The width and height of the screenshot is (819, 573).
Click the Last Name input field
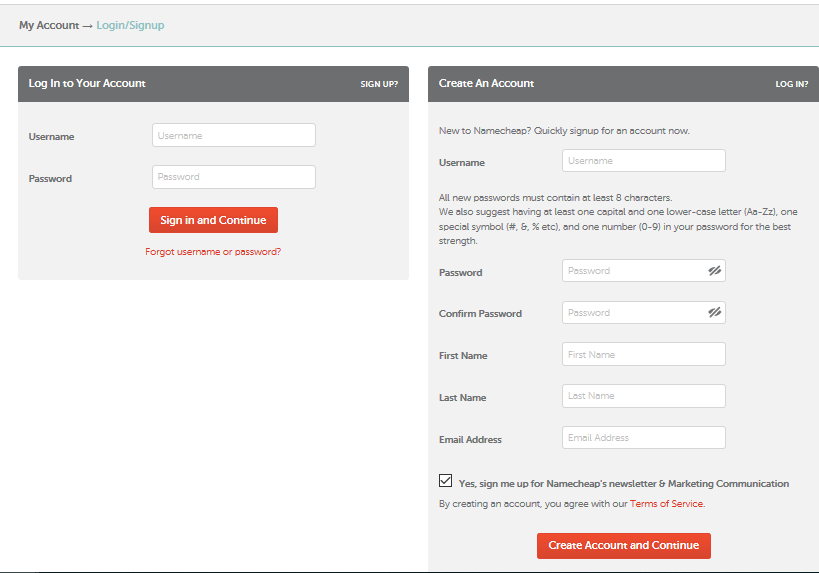pyautogui.click(x=644, y=396)
